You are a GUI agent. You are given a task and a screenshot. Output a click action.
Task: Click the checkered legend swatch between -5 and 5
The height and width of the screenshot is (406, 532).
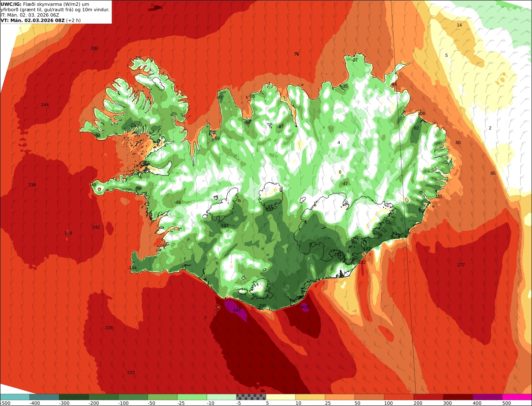pos(251,397)
